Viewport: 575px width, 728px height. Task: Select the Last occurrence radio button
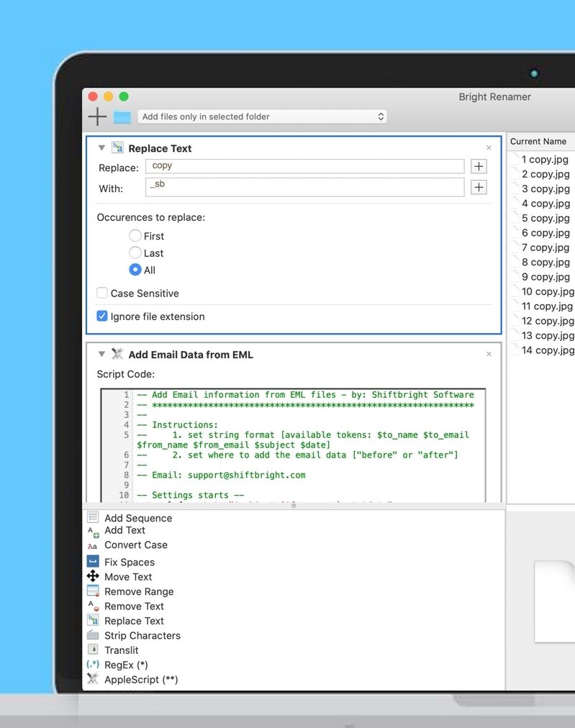[x=135, y=252]
